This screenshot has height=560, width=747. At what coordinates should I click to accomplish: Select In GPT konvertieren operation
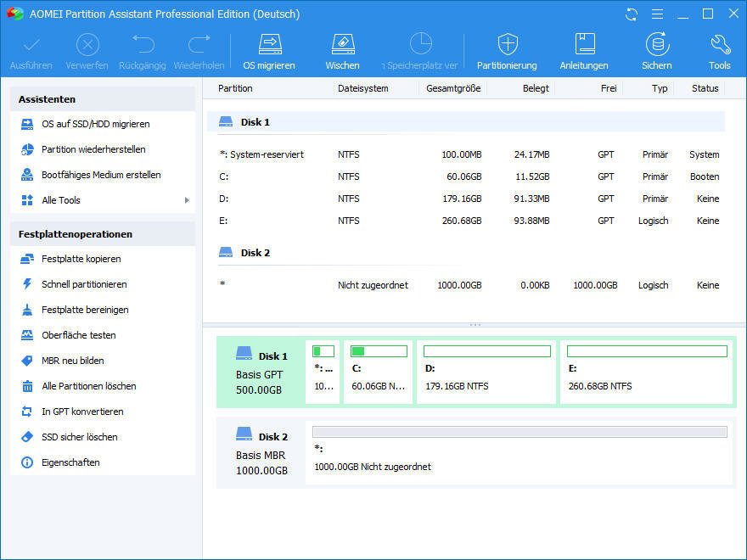pyautogui.click(x=82, y=412)
